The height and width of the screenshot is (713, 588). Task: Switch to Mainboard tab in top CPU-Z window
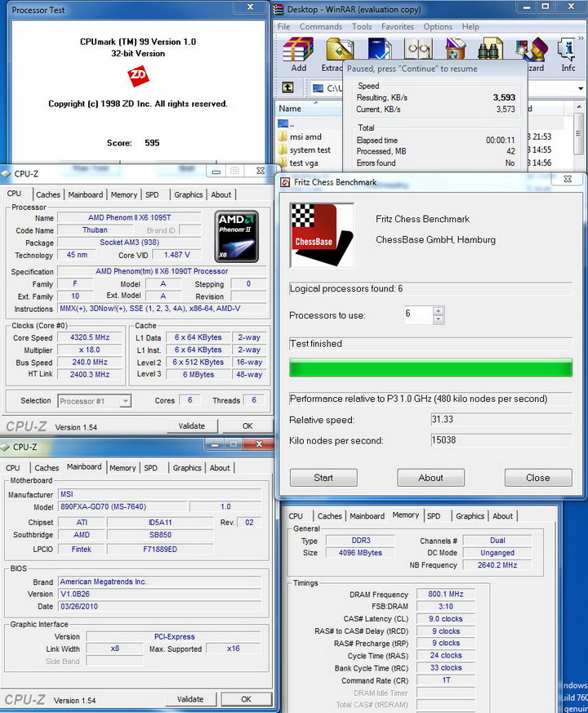(x=86, y=194)
